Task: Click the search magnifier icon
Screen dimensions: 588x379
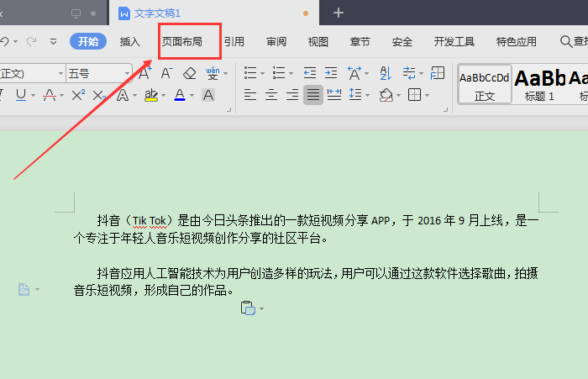Action: click(567, 41)
